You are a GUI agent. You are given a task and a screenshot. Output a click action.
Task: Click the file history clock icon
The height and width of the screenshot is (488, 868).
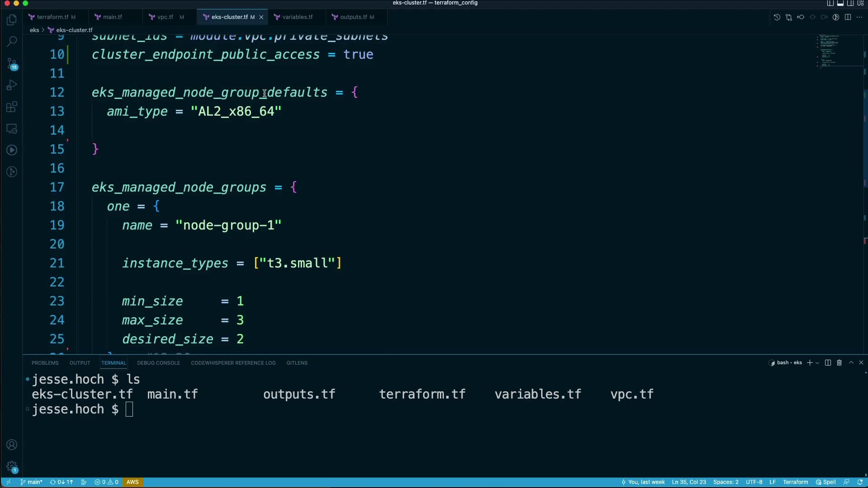point(777,17)
